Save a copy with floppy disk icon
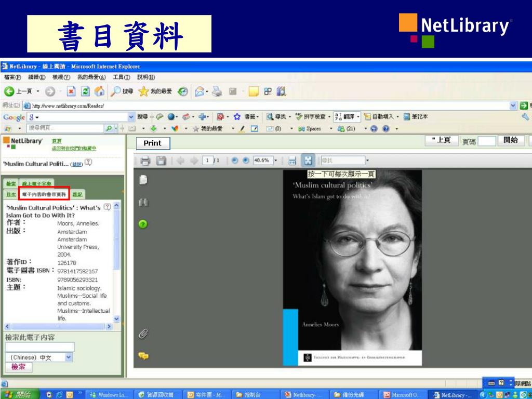 click(x=161, y=161)
